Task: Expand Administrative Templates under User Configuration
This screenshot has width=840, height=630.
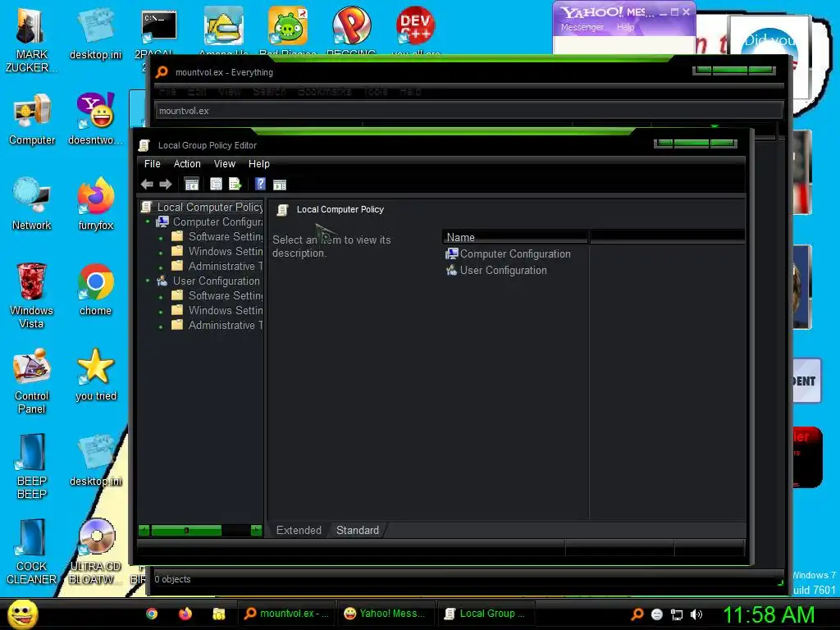Action: (161, 326)
